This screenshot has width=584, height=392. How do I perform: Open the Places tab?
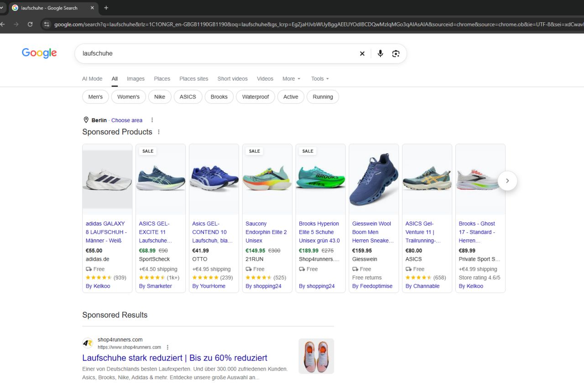(162, 79)
